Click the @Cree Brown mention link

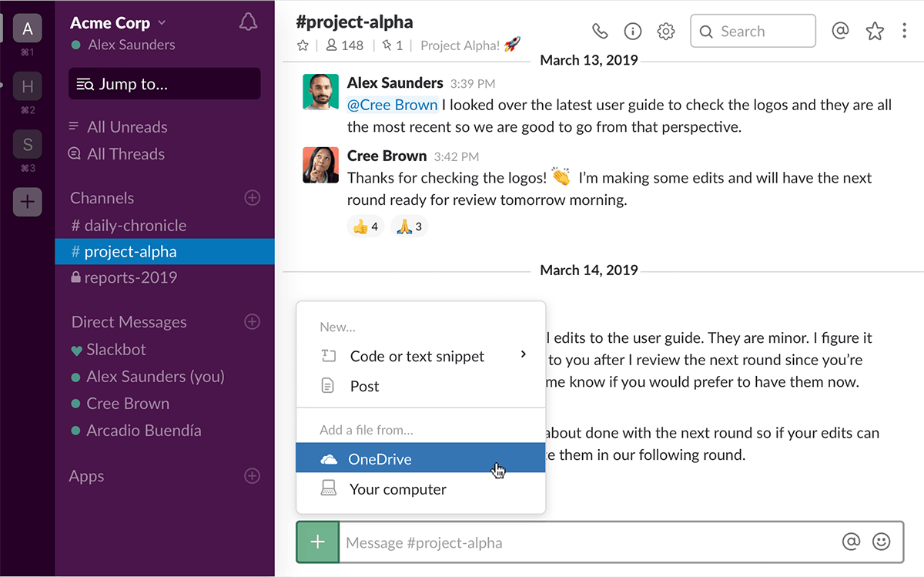point(393,105)
